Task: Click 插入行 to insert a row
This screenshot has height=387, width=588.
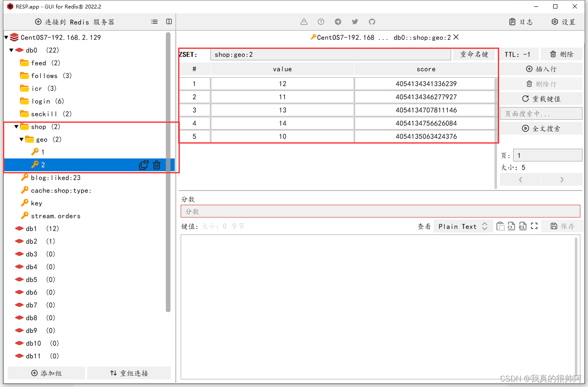Action: point(541,69)
